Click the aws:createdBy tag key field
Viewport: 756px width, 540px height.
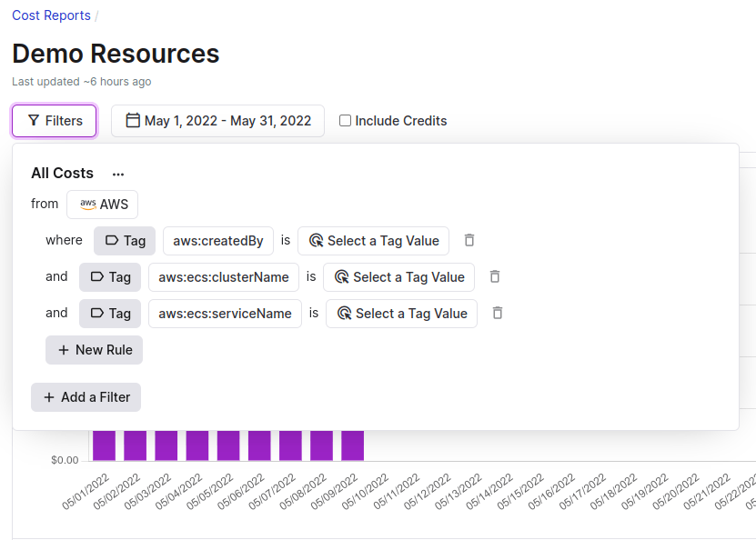218,241
